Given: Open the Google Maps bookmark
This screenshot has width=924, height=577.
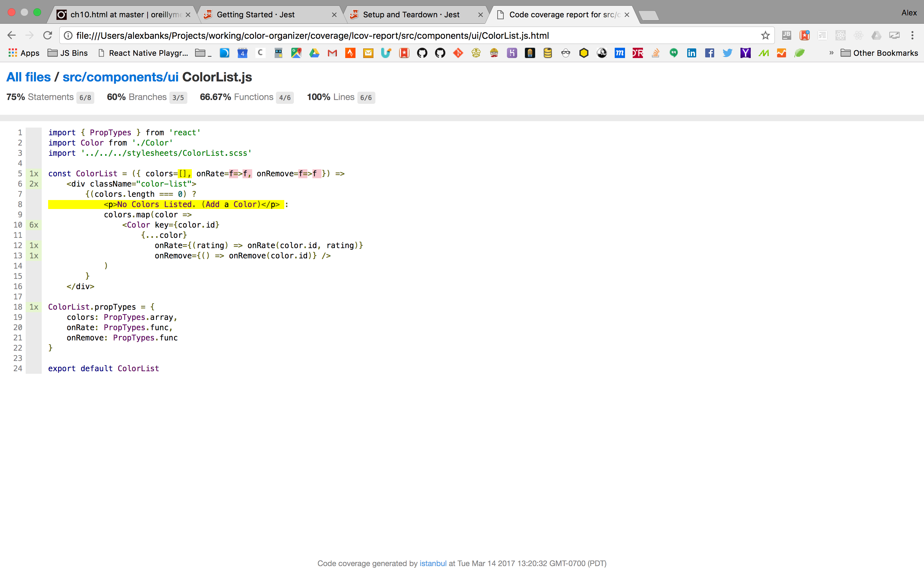Looking at the screenshot, I should 296,53.
